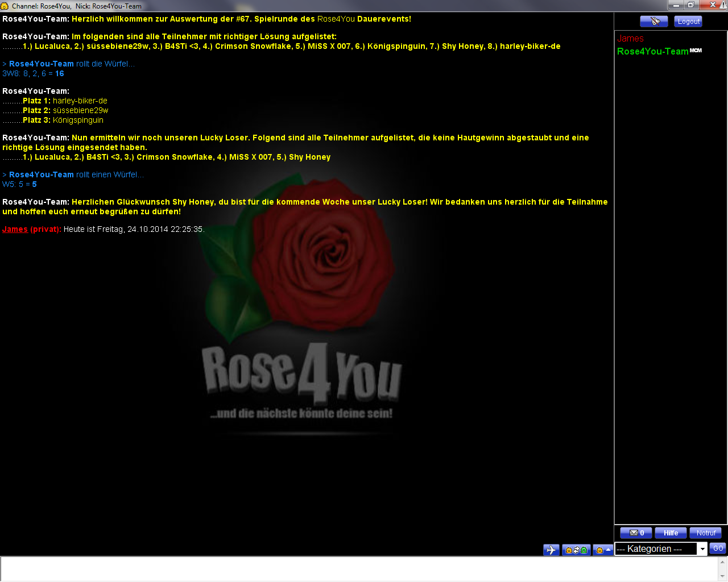
Task: Click the MCM badge beside Rose4You-Team
Action: point(696,51)
